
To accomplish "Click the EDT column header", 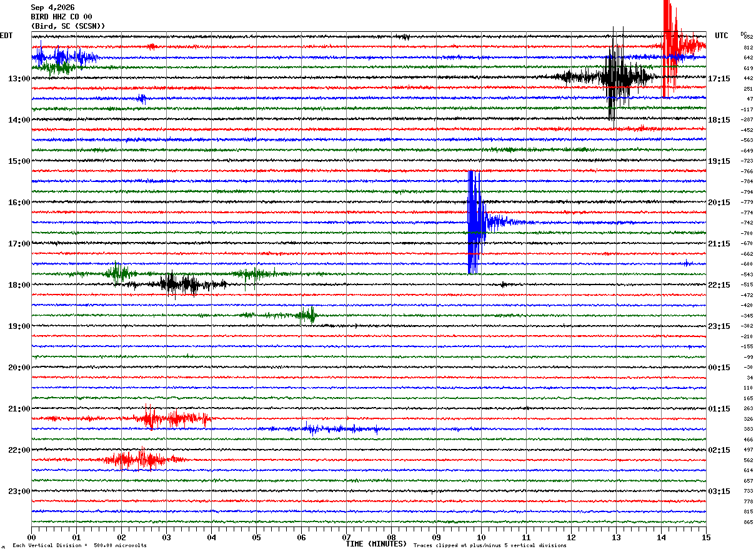I will coord(6,36).
